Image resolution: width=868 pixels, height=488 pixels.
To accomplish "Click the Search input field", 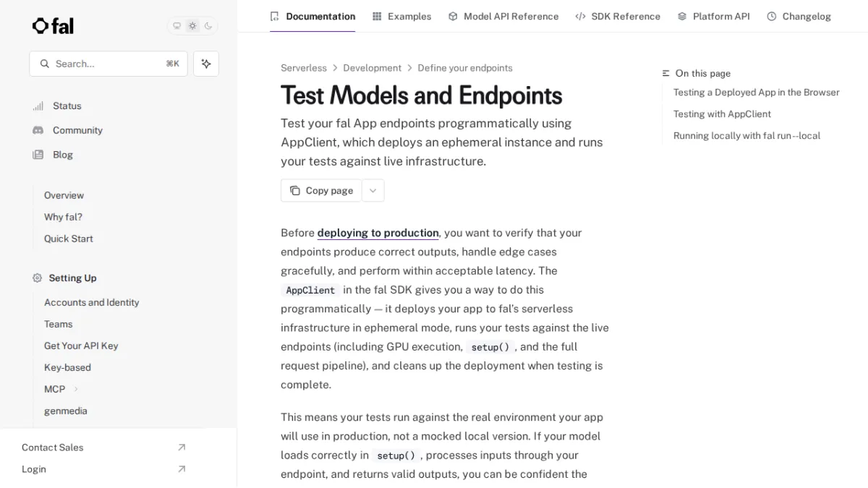I will (109, 64).
